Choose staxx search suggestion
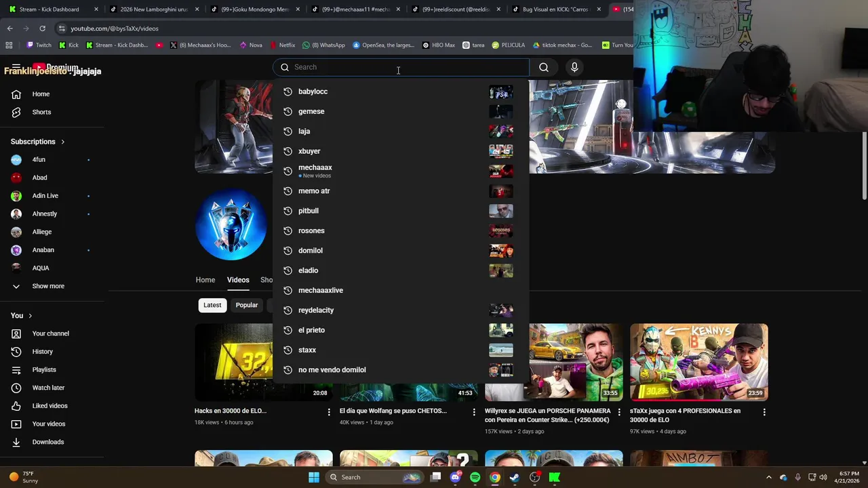 pyautogui.click(x=400, y=350)
